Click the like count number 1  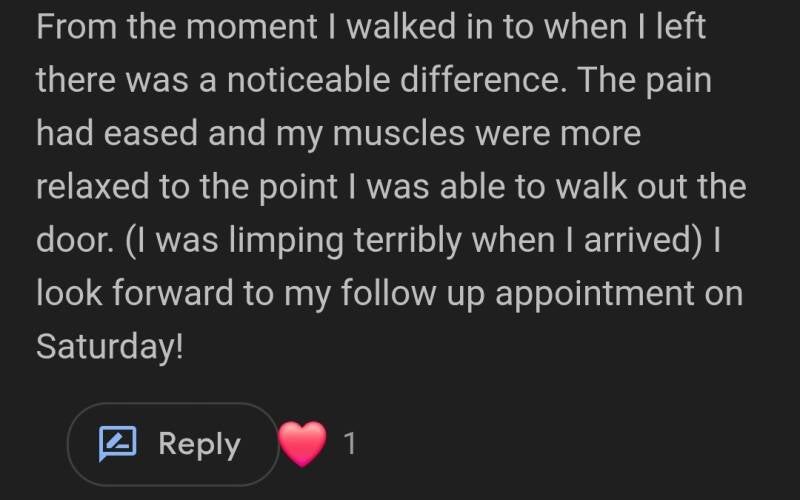pos(349,443)
